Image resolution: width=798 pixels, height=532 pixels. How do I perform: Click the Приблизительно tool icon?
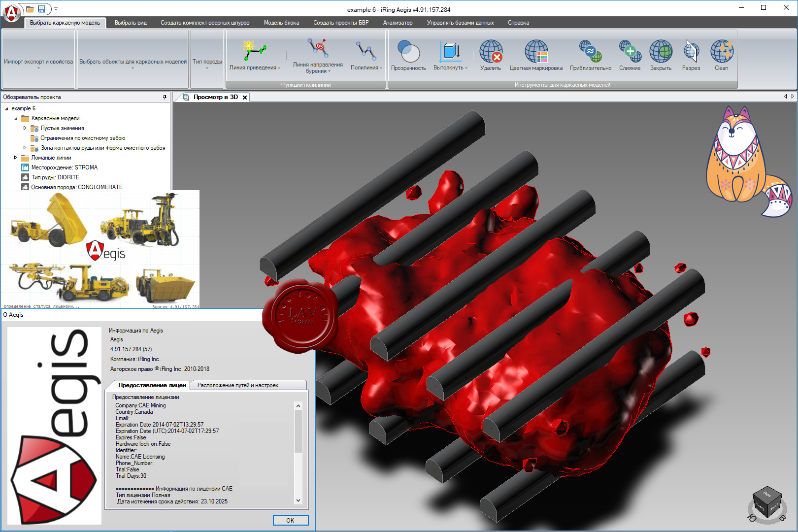click(591, 51)
